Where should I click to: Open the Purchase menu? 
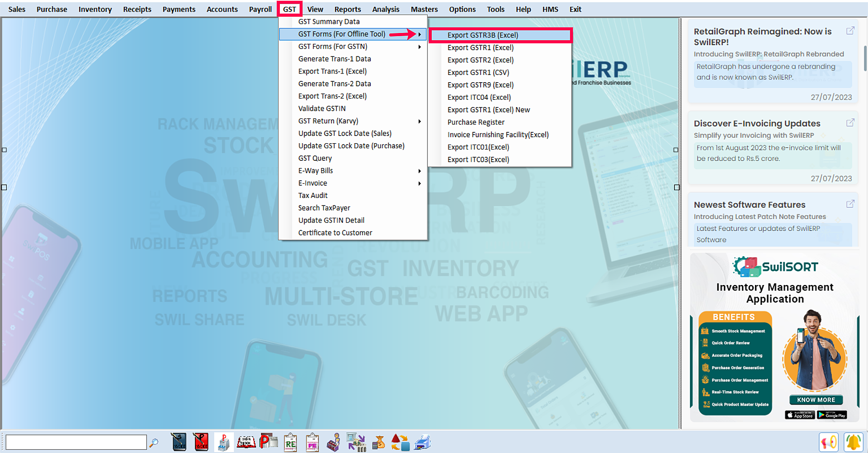(x=52, y=9)
